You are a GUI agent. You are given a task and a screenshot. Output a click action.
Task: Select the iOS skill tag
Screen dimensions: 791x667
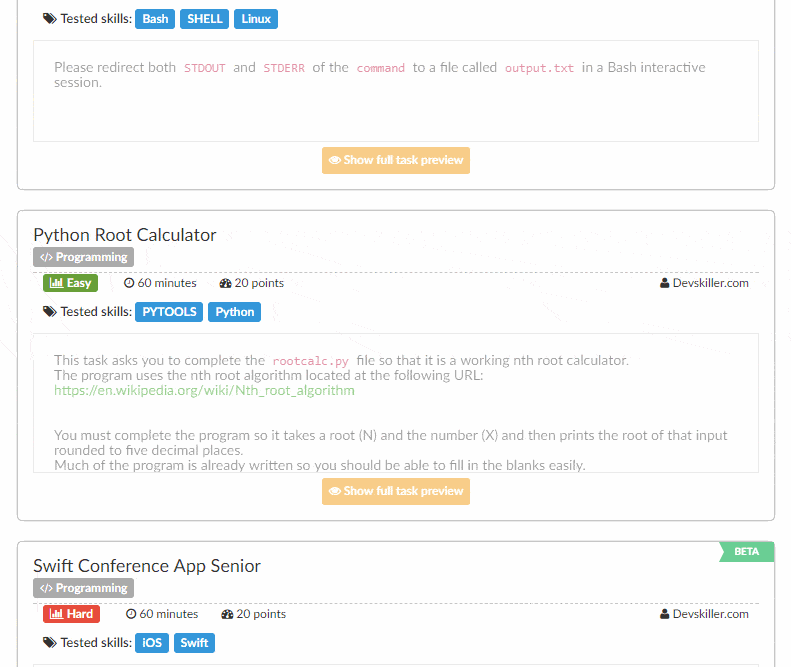pyautogui.click(x=152, y=643)
